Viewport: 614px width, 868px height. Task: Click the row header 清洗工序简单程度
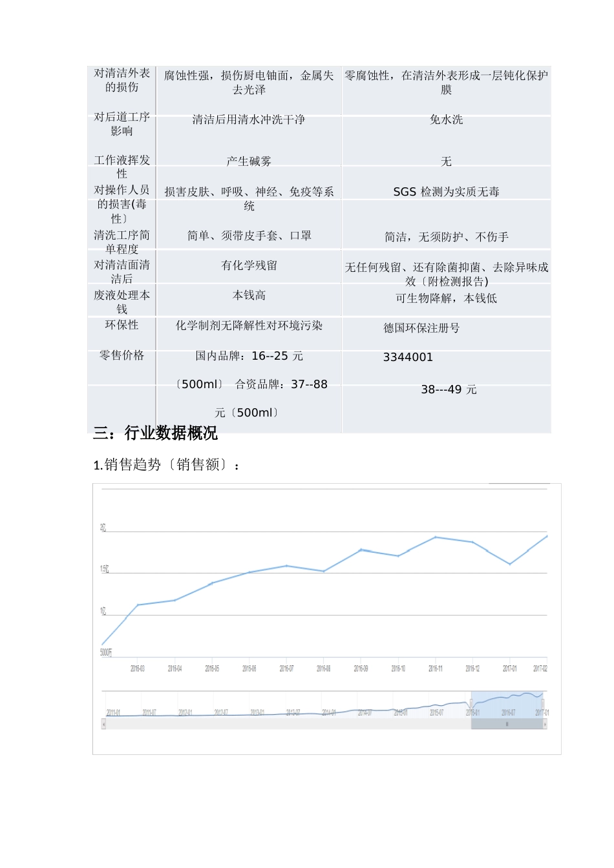pyautogui.click(x=122, y=242)
